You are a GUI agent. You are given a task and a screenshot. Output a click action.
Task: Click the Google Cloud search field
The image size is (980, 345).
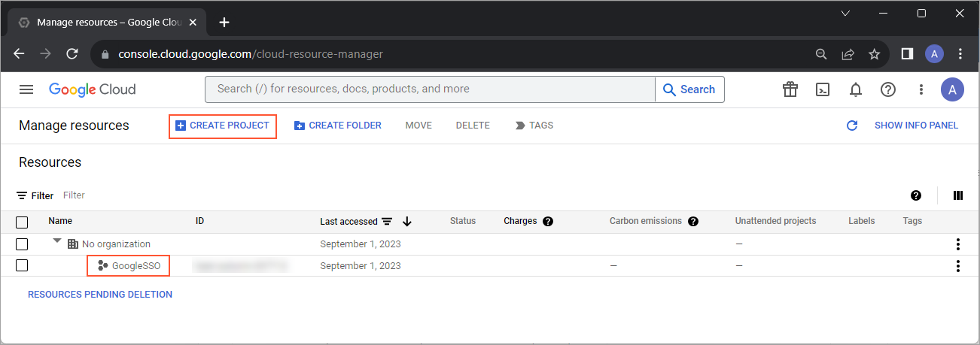[x=429, y=89]
